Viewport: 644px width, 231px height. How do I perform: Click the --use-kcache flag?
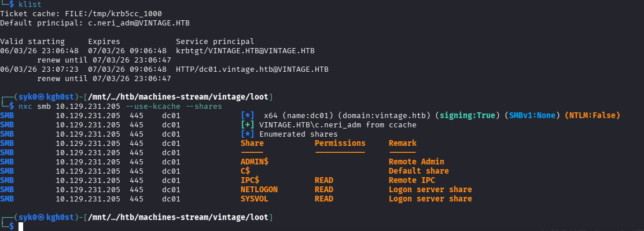153,107
